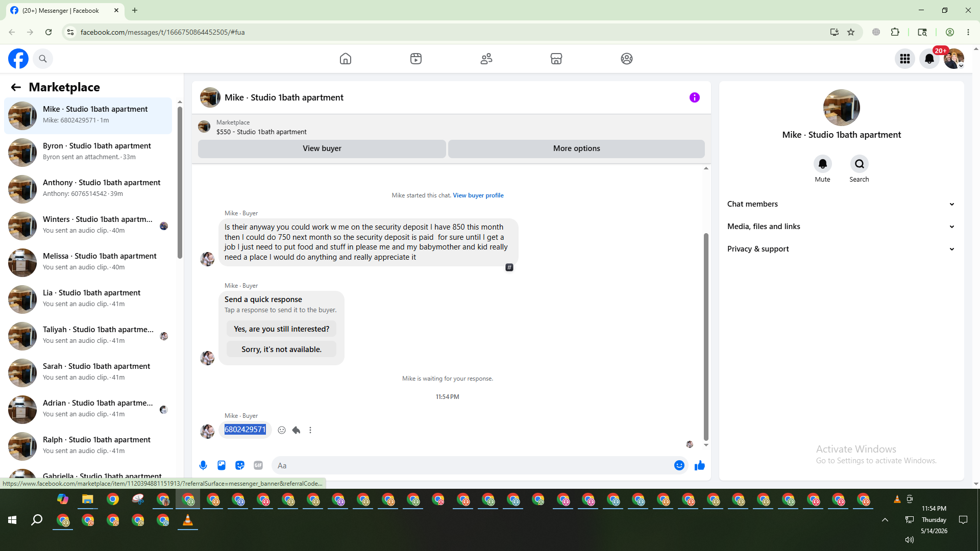The image size is (980, 551).
Task: Open the Byron Studio 1bath apartment chat
Action: click(x=88, y=152)
